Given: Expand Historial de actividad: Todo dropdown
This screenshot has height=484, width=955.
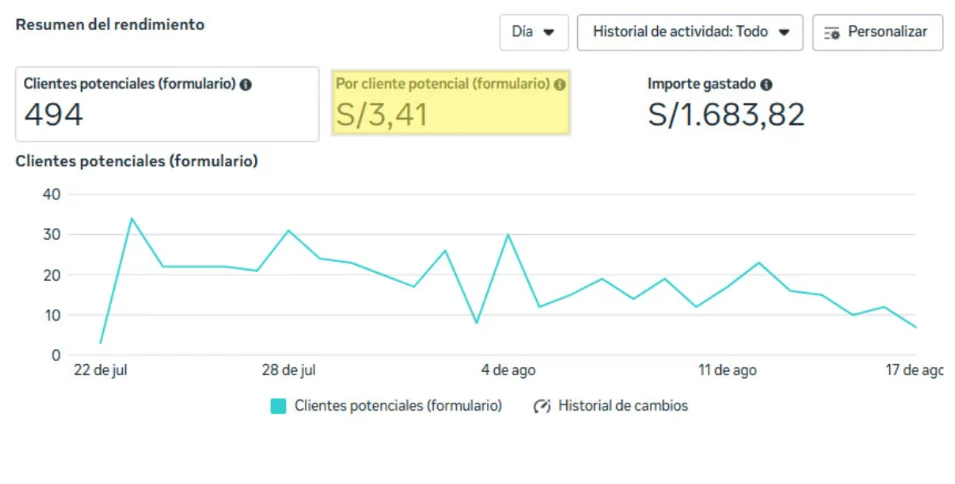Looking at the screenshot, I should (x=690, y=32).
